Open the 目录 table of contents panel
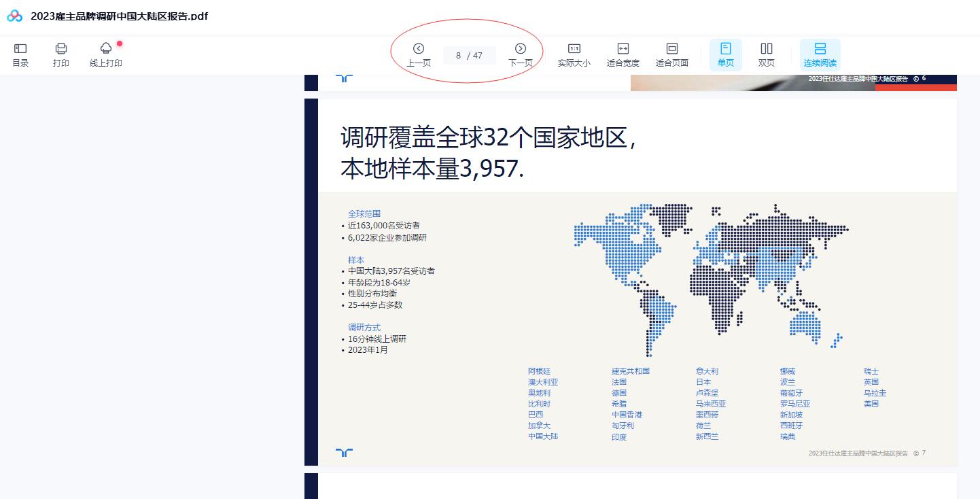Screen dimensions: 980x499 pos(20,54)
